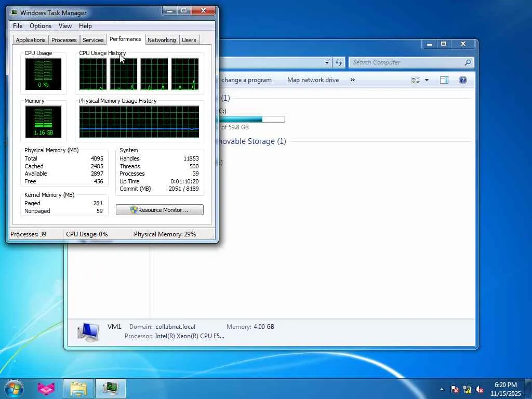Click the Explorer Help question mark icon
Image resolution: width=532 pixels, height=399 pixels.
[x=462, y=80]
